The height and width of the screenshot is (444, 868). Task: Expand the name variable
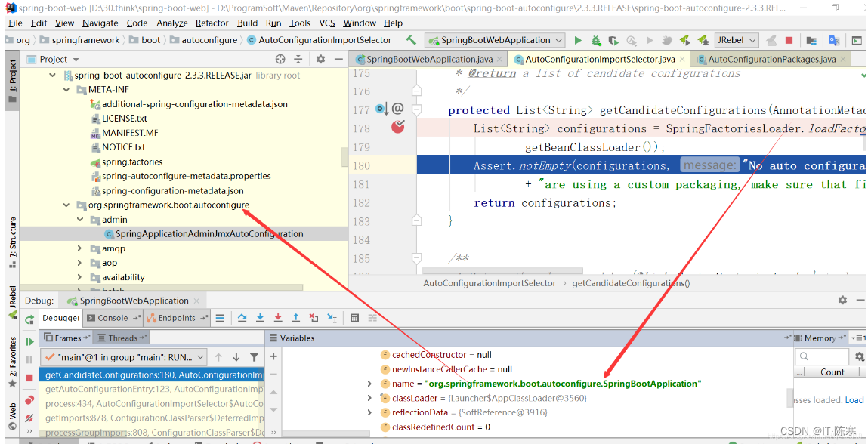coord(369,384)
